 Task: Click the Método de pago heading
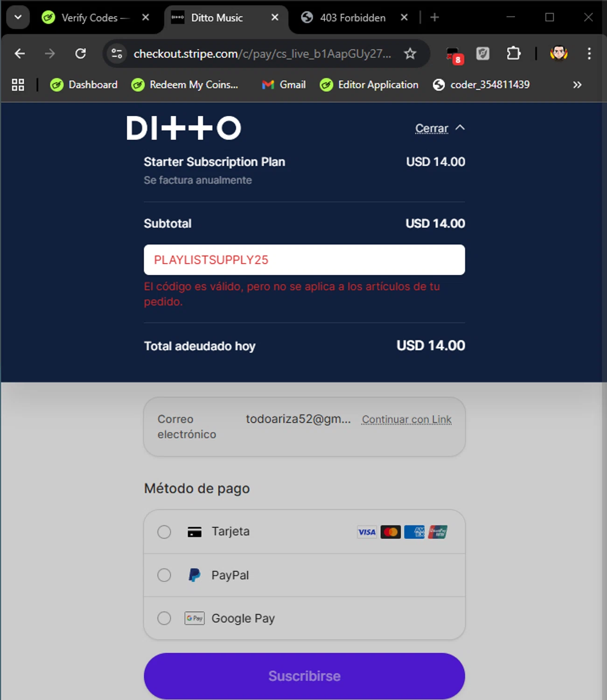(197, 489)
